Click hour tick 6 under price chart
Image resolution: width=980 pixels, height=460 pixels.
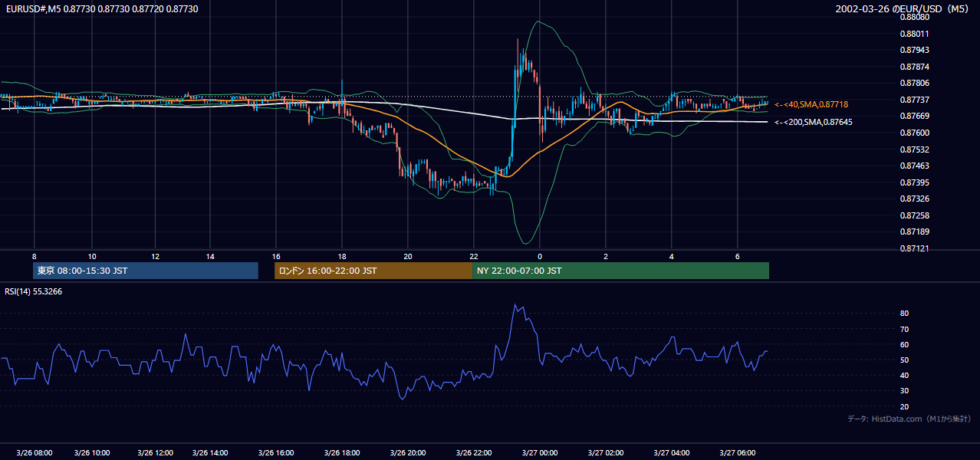[738, 256]
